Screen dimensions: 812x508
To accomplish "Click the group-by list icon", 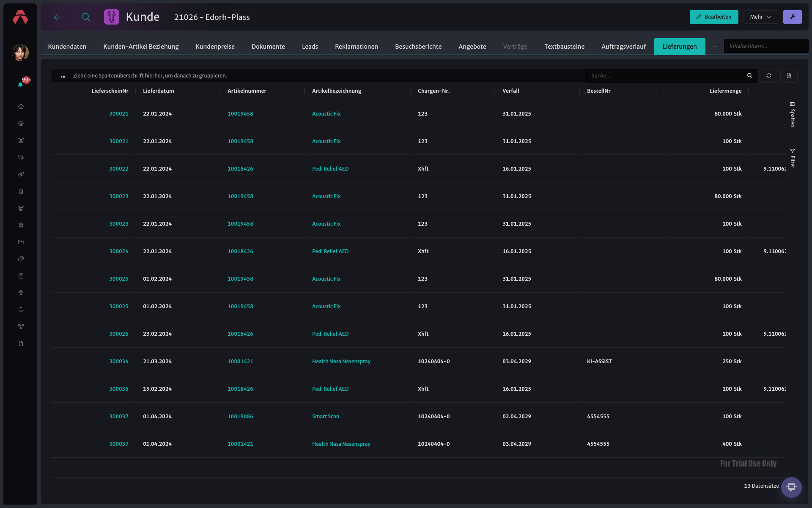I will click(62, 76).
